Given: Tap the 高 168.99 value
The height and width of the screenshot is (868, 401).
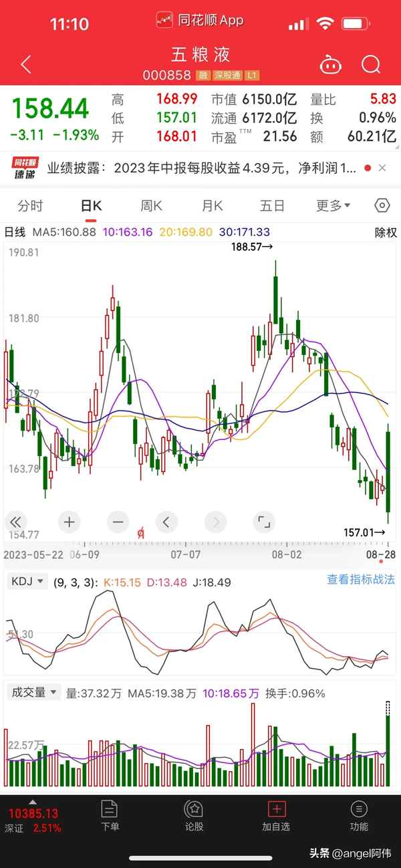Looking at the screenshot, I should [x=177, y=99].
